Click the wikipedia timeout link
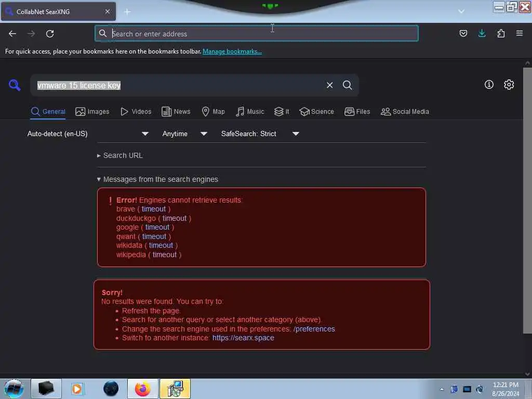Screen dimensions: 532x399 pos(165,255)
